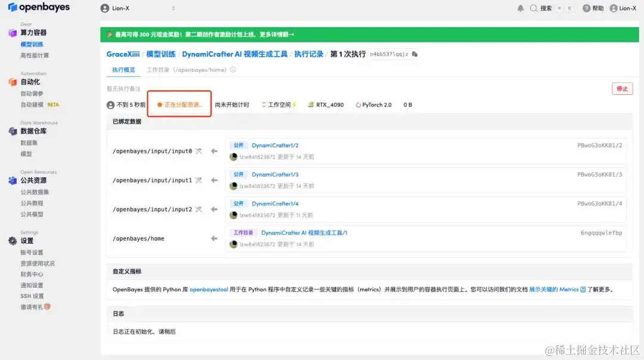Select 高性能计算 in sidebar
Screen dimensions: 644x360
coord(35,56)
